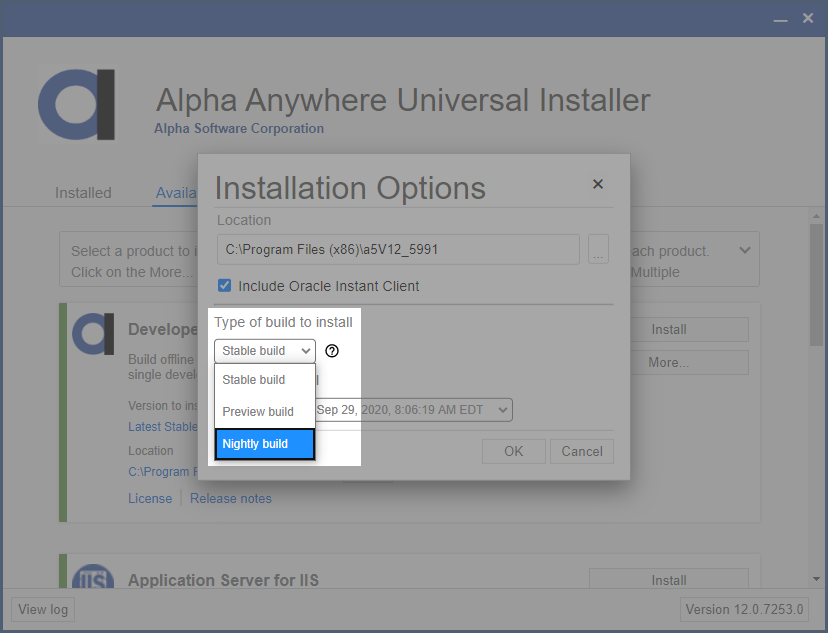Viewport: 828px width, 633px height.
Task: Open the View log button
Action: click(x=43, y=609)
